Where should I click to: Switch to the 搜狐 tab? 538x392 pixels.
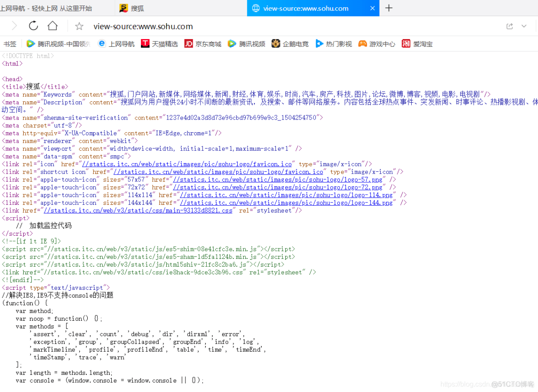181,8
